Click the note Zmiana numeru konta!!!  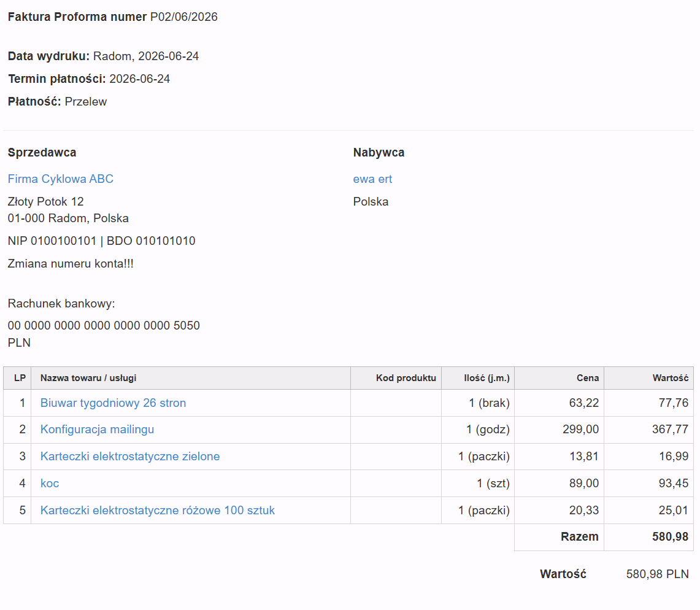[71, 264]
